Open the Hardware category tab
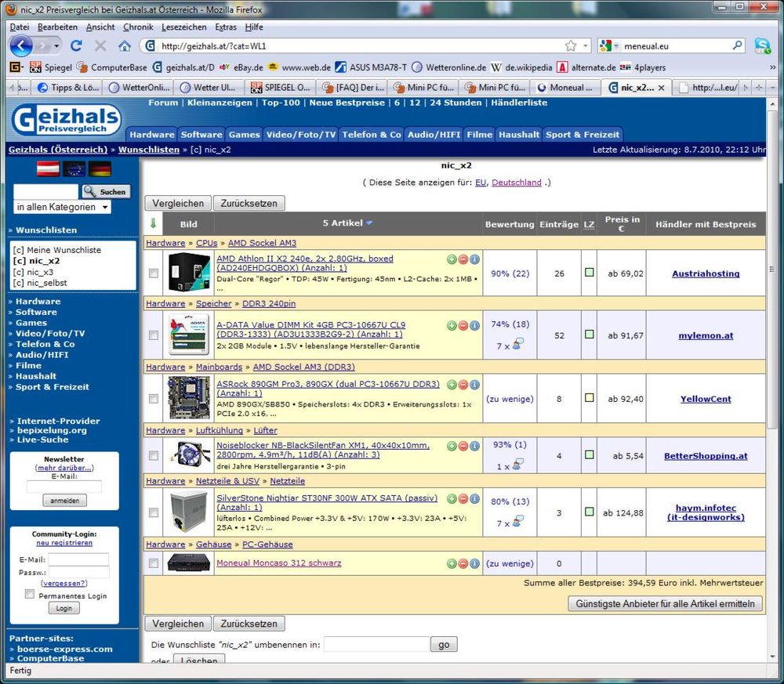The height and width of the screenshot is (684, 784). point(151,135)
